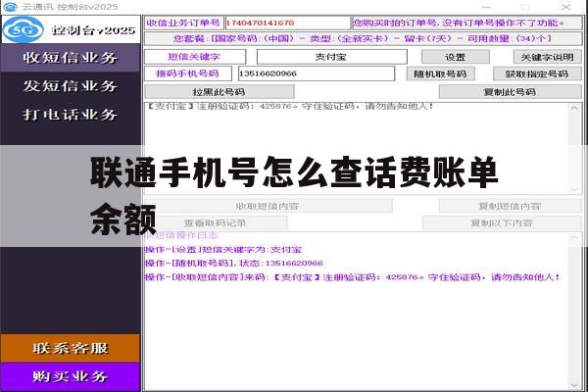The height and width of the screenshot is (392, 588).
Task: Click the operation log scroll-up arrow
Action: [x=574, y=238]
